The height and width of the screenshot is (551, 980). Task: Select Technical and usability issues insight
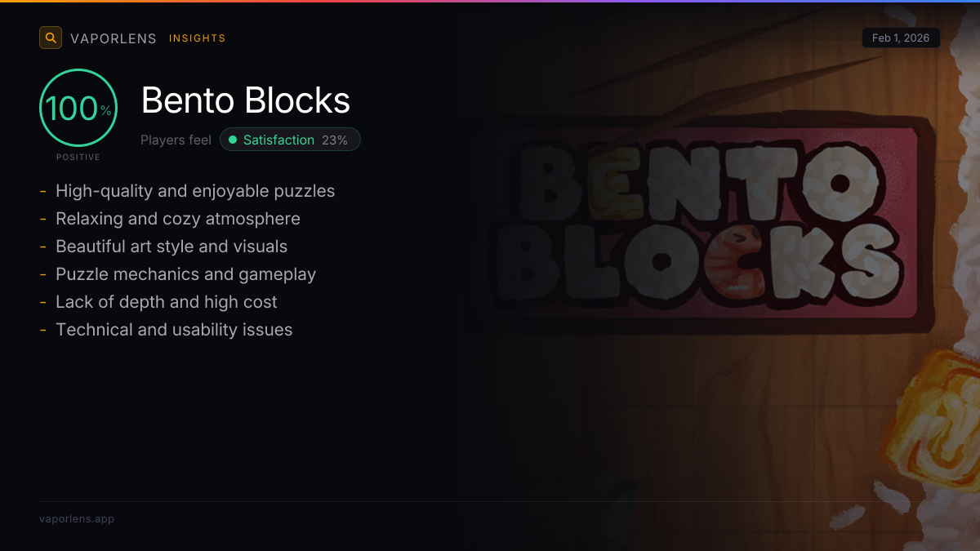[x=174, y=330]
